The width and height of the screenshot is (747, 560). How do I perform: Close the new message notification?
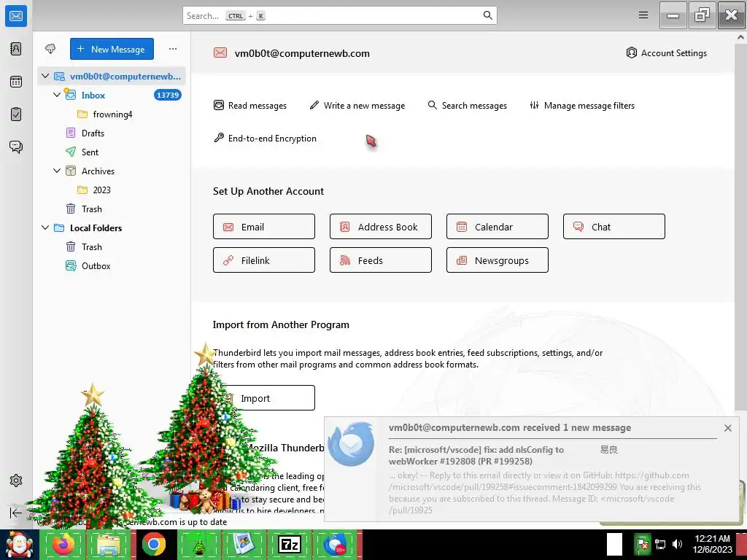click(x=727, y=428)
